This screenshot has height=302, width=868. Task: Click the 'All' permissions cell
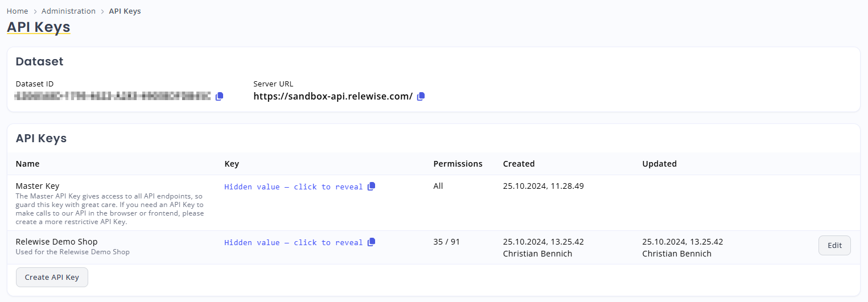tap(438, 186)
